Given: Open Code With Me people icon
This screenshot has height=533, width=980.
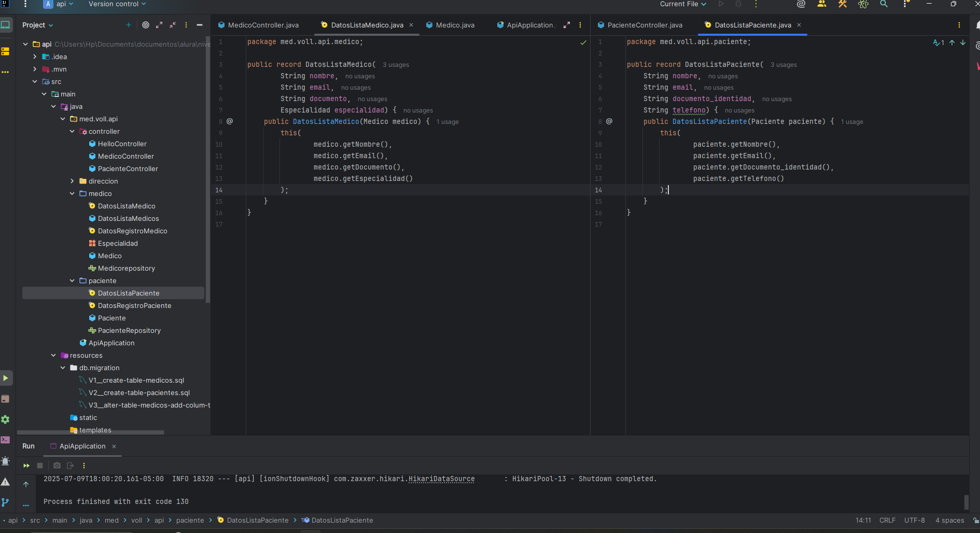Looking at the screenshot, I should coord(821,4).
